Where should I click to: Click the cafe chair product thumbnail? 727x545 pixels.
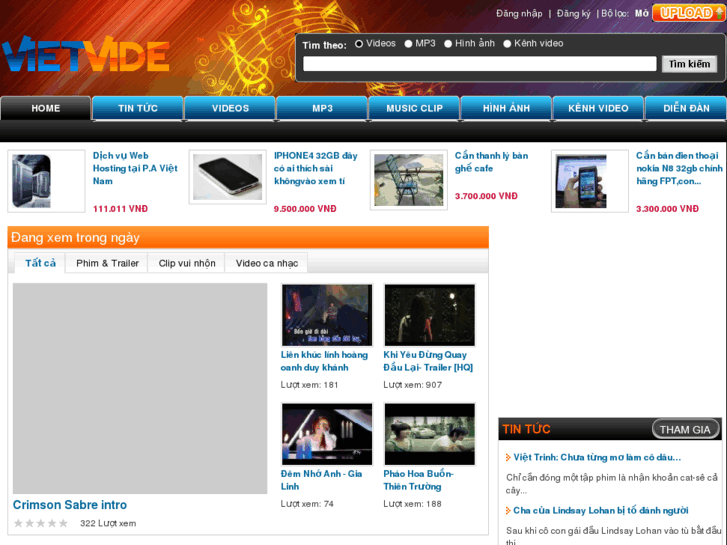408,180
